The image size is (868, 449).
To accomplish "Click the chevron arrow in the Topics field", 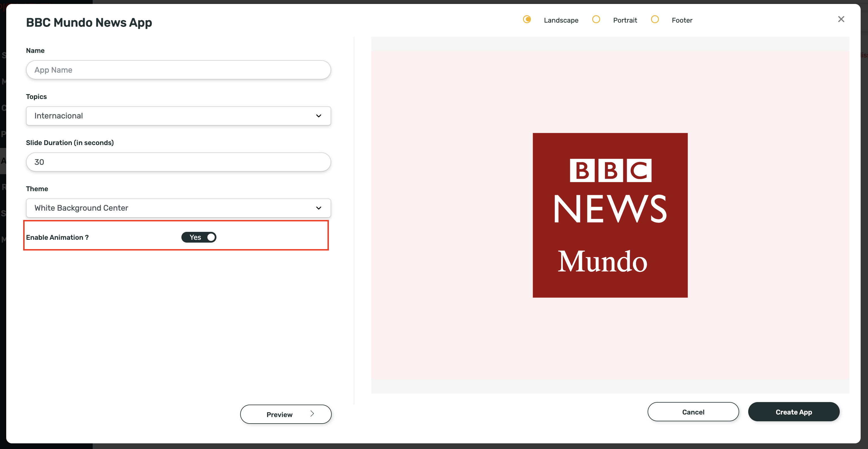I will coord(318,116).
